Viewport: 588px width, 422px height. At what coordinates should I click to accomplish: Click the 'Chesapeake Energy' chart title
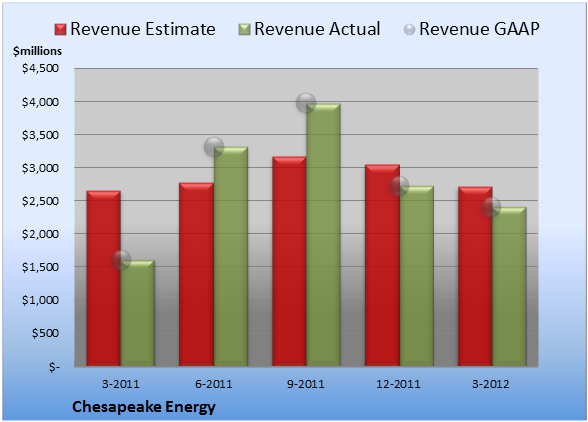144,407
